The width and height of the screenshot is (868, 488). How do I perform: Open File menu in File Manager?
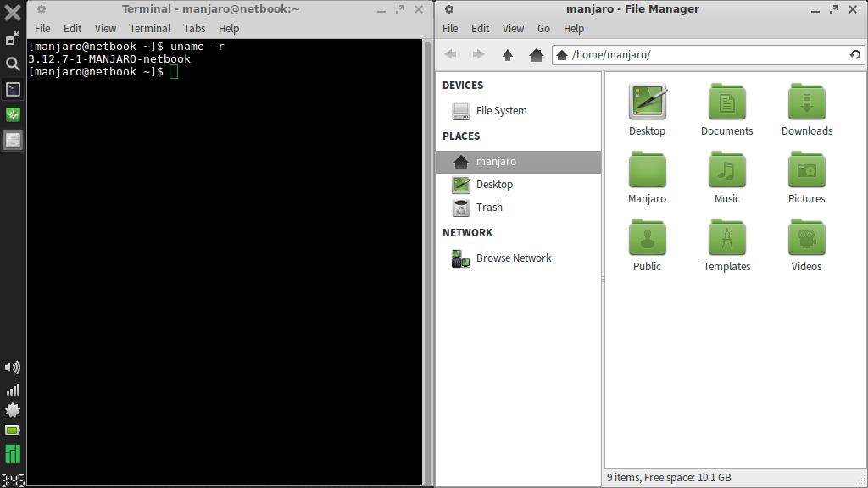[450, 28]
